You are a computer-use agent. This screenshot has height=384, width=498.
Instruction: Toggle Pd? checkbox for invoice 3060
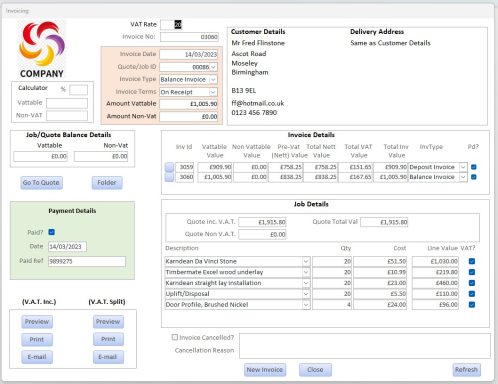(x=474, y=177)
